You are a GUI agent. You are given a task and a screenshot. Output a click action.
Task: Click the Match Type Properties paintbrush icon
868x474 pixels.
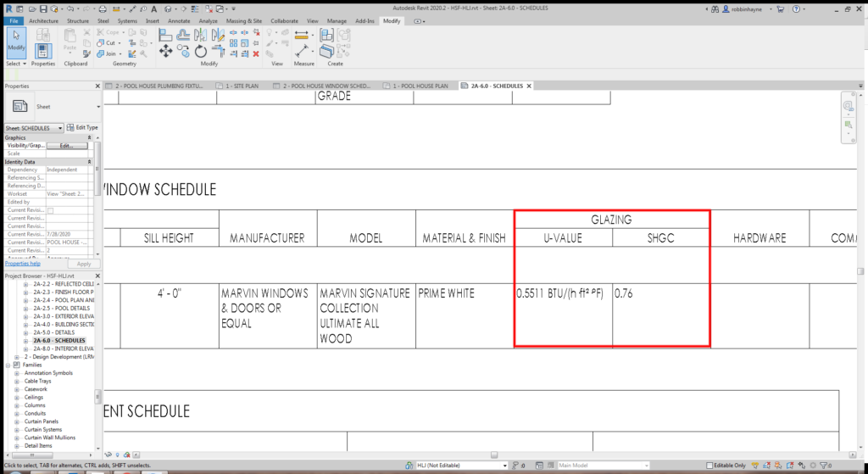86,53
